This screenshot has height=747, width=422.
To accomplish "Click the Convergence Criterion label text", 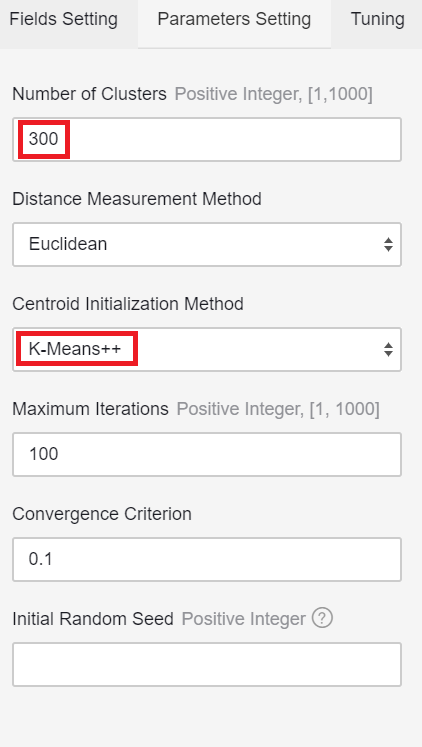I will (102, 514).
